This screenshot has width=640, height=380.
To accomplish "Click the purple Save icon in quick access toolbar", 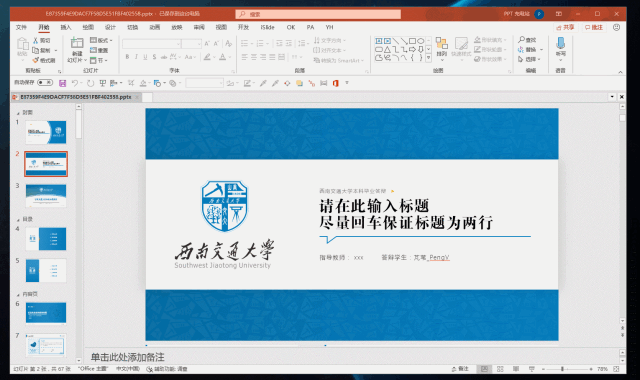I will pos(62,83).
